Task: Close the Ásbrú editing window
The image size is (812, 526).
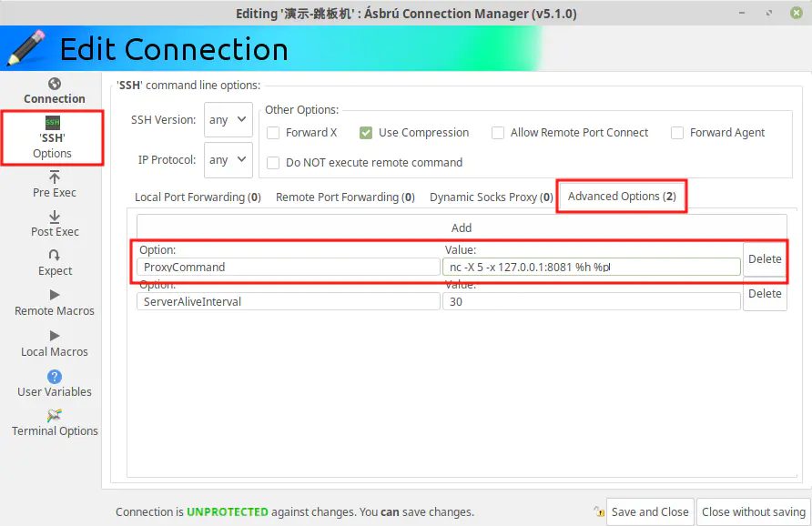Action: [797, 13]
